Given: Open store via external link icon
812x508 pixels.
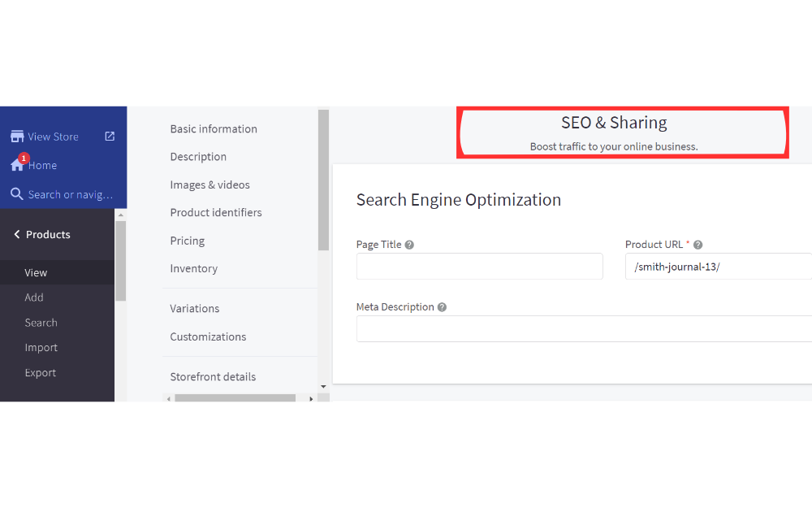Looking at the screenshot, I should [110, 137].
